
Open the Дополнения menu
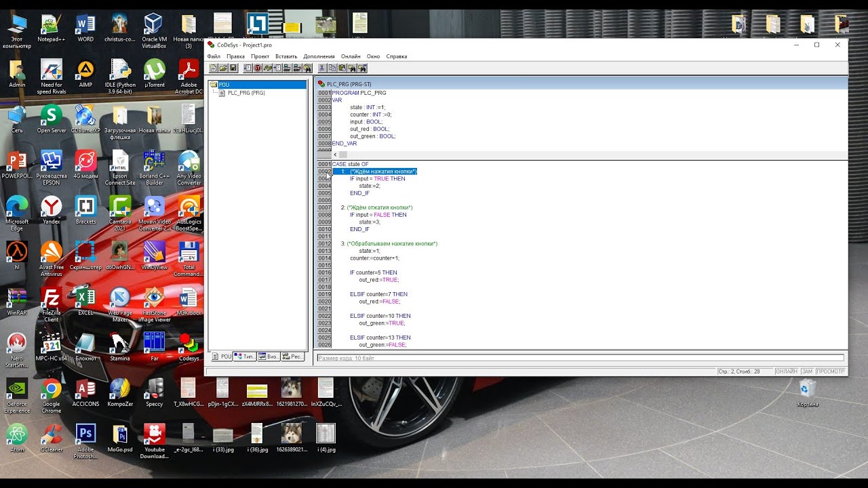coord(319,56)
